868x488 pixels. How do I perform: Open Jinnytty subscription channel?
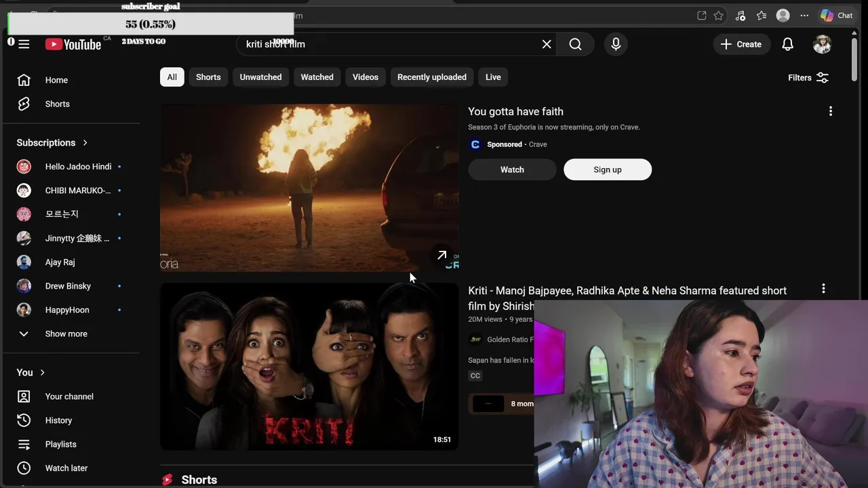coord(71,239)
